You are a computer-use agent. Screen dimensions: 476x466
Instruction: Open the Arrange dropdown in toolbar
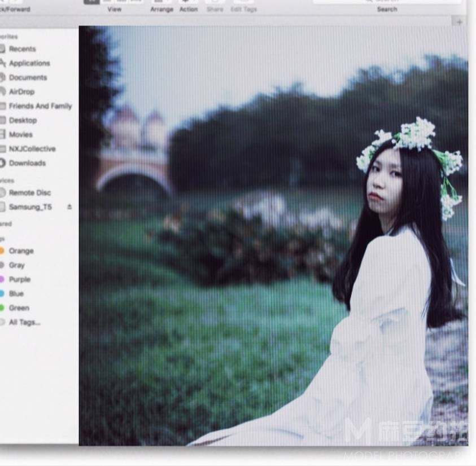coord(161,2)
